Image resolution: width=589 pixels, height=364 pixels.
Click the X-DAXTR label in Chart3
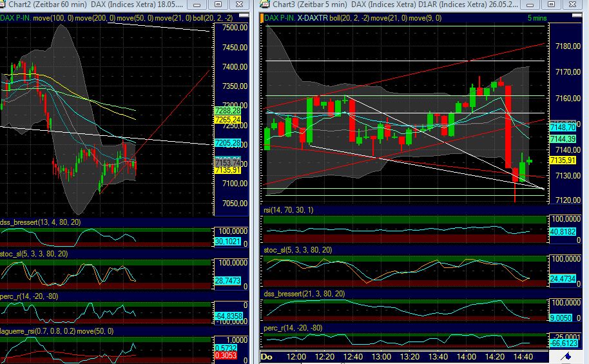tap(313, 17)
